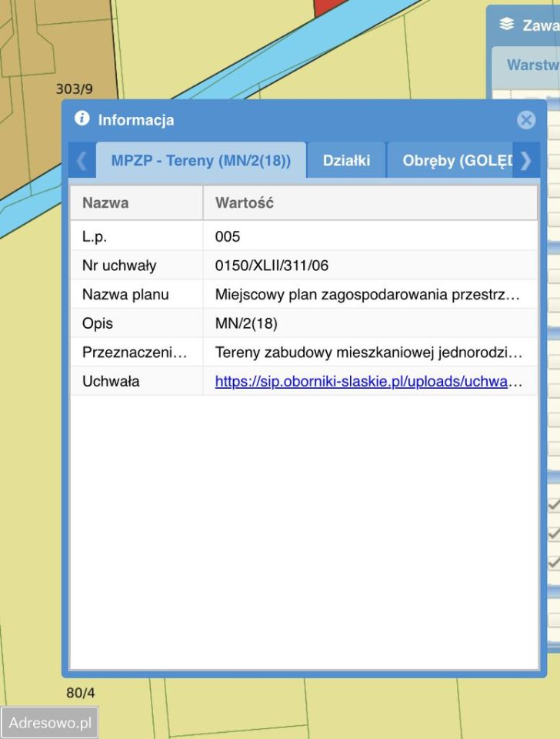Select the Nazwa planu label cell
This screenshot has width=560, height=739.
click(x=137, y=295)
